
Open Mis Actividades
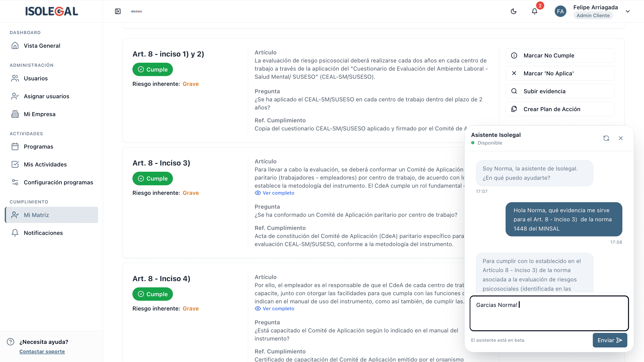[51, 165]
